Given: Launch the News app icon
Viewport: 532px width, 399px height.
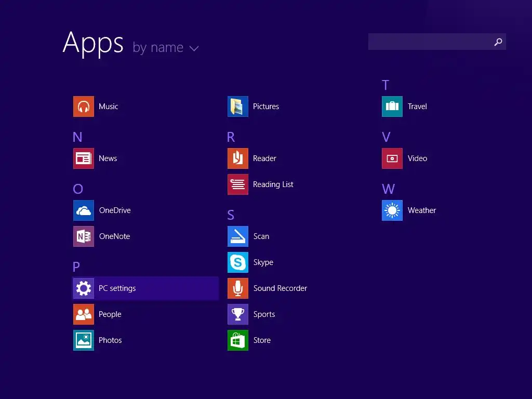Looking at the screenshot, I should 84,158.
